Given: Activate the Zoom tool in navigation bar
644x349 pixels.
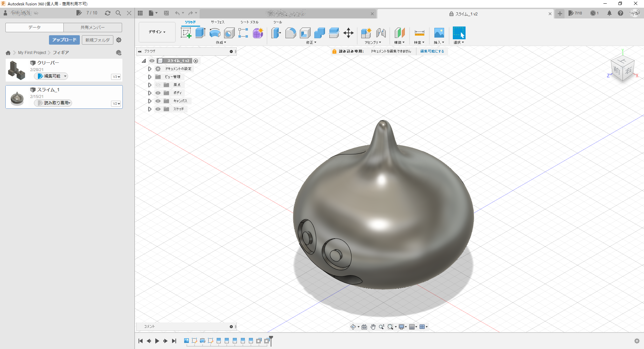Looking at the screenshot, I should tap(381, 327).
